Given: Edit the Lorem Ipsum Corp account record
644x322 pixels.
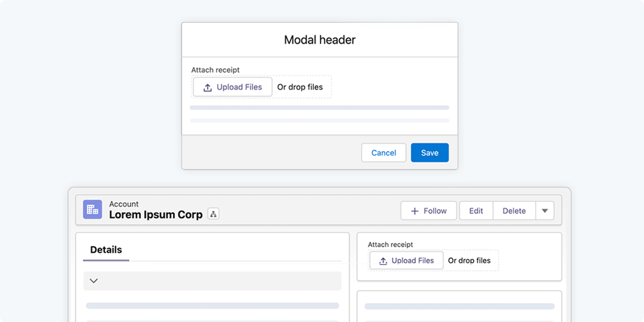Looking at the screenshot, I should pyautogui.click(x=475, y=210).
